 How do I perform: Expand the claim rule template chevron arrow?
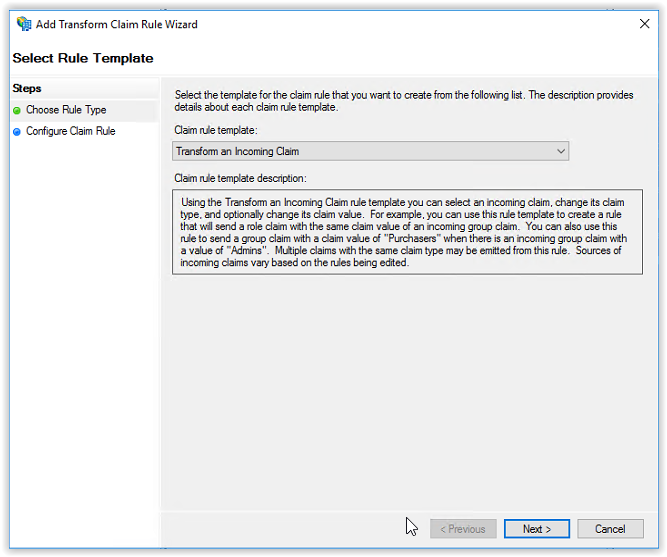[x=561, y=151]
